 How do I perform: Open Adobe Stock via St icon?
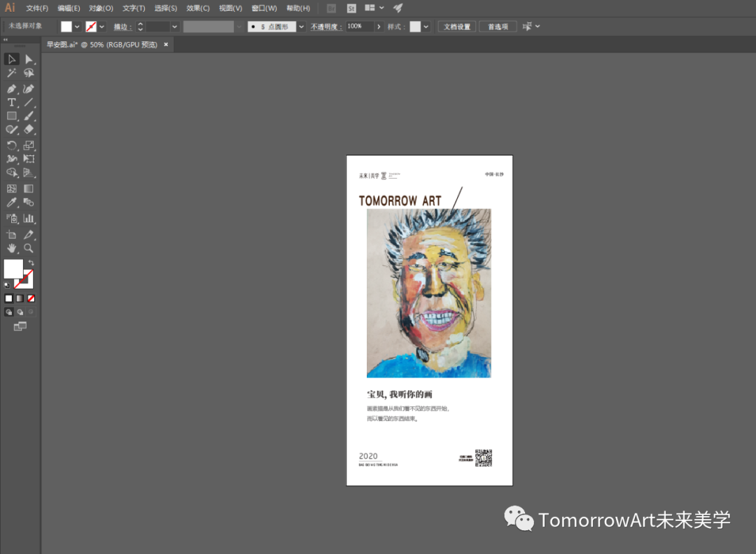click(x=351, y=8)
